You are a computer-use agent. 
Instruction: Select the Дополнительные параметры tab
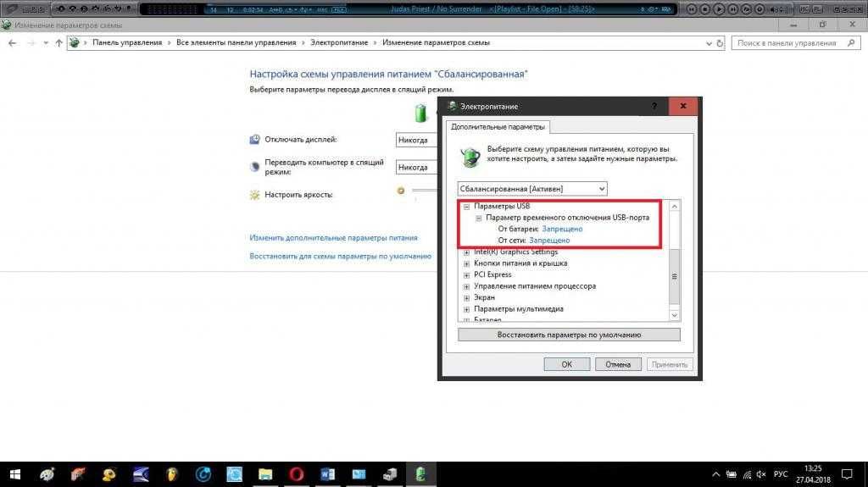(498, 127)
